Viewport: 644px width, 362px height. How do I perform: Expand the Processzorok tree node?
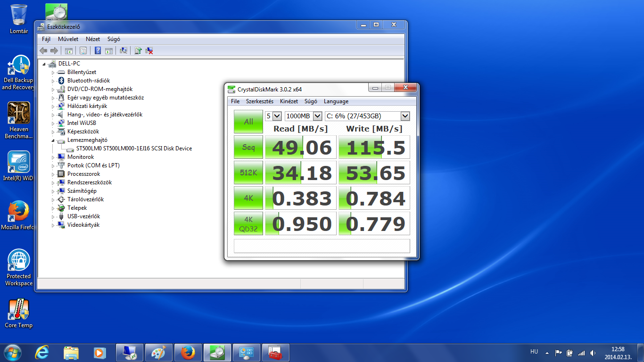click(x=53, y=174)
